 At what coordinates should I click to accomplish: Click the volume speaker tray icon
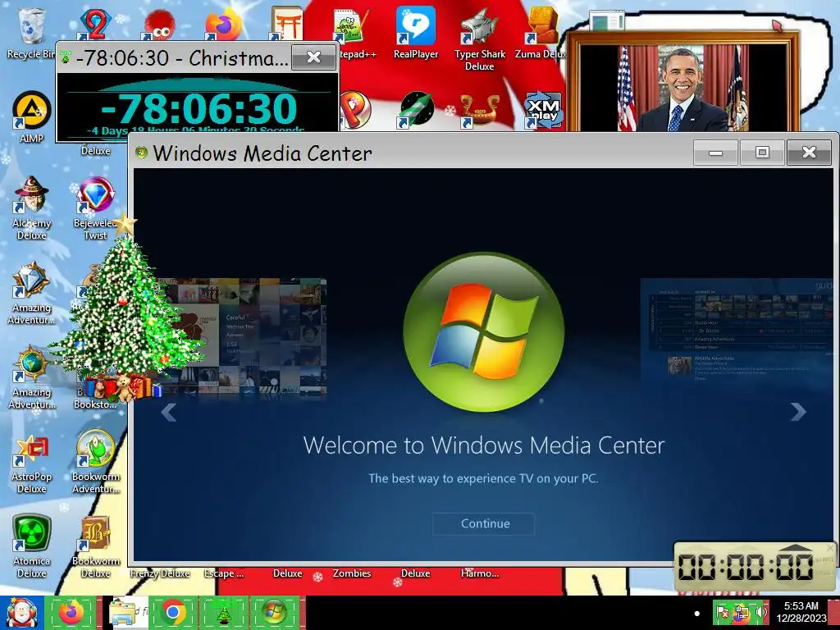point(760,612)
